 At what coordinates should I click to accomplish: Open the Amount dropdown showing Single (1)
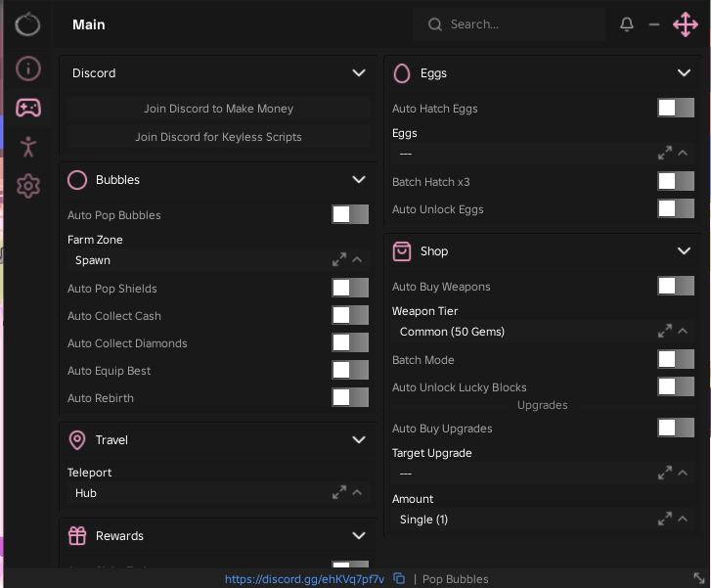(x=543, y=520)
